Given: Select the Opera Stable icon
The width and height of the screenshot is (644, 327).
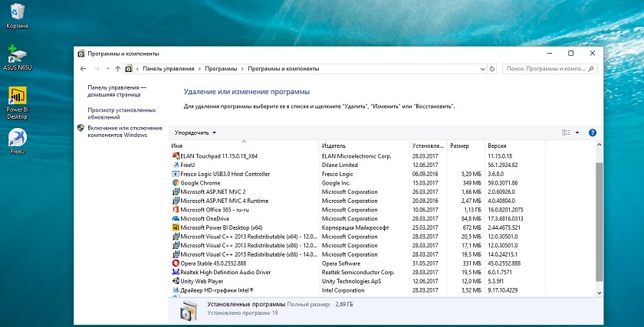Looking at the screenshot, I should point(176,263).
